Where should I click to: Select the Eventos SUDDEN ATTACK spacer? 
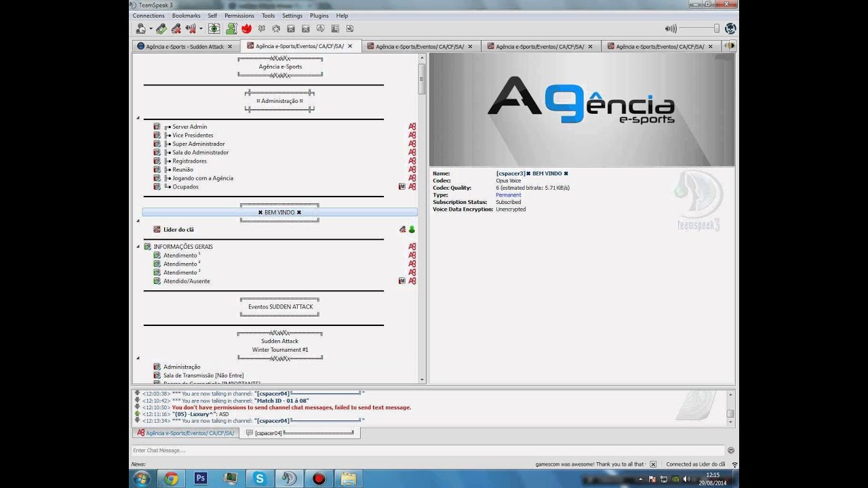point(280,306)
